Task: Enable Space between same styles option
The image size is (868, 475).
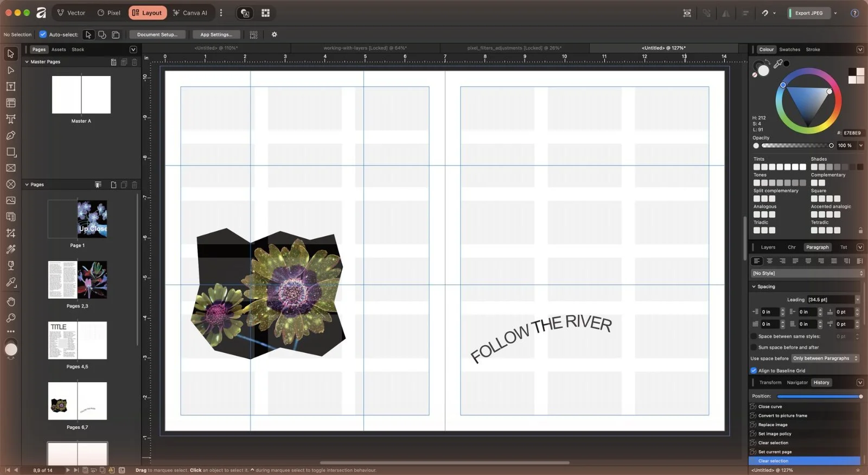Action: click(x=754, y=336)
